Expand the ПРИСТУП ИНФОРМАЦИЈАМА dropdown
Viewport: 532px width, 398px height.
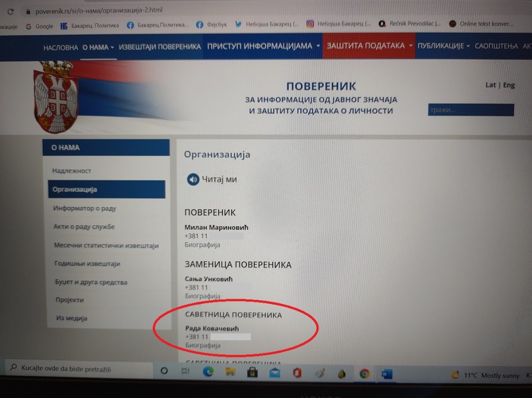coord(263,46)
